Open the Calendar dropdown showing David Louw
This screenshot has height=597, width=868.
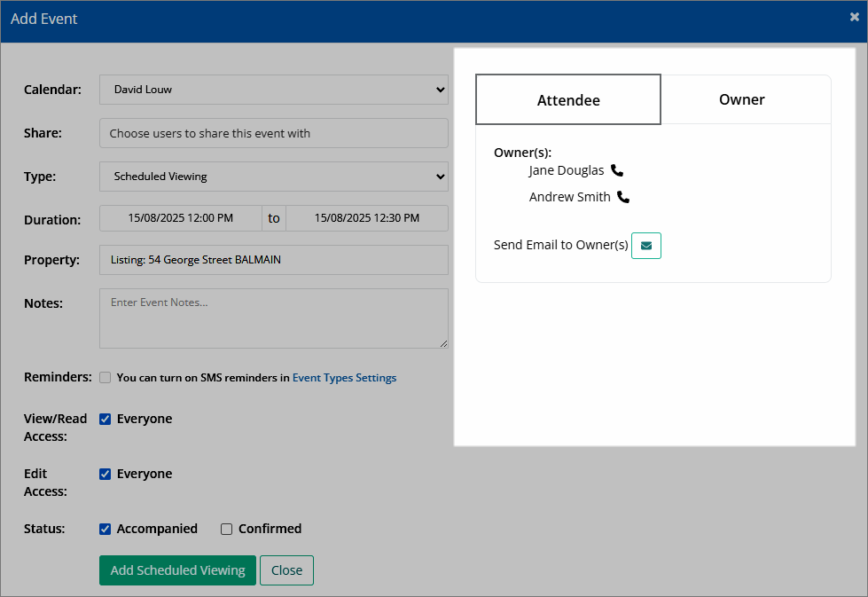274,90
